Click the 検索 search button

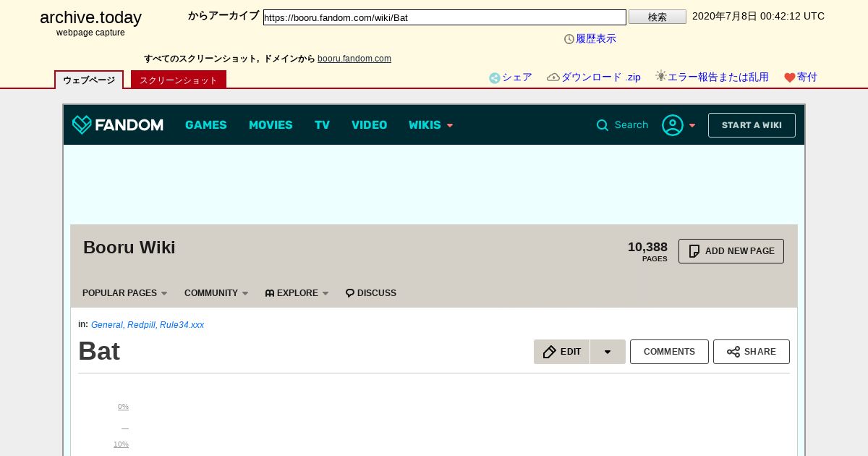pos(658,17)
